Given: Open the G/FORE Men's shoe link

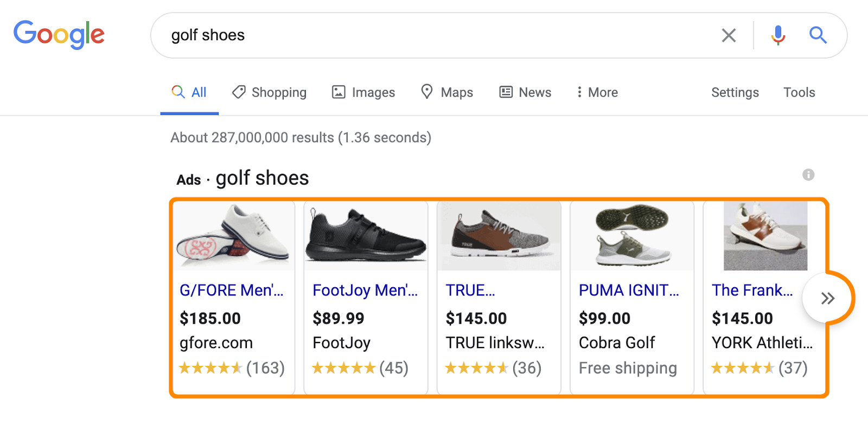Looking at the screenshot, I should pyautogui.click(x=232, y=291).
